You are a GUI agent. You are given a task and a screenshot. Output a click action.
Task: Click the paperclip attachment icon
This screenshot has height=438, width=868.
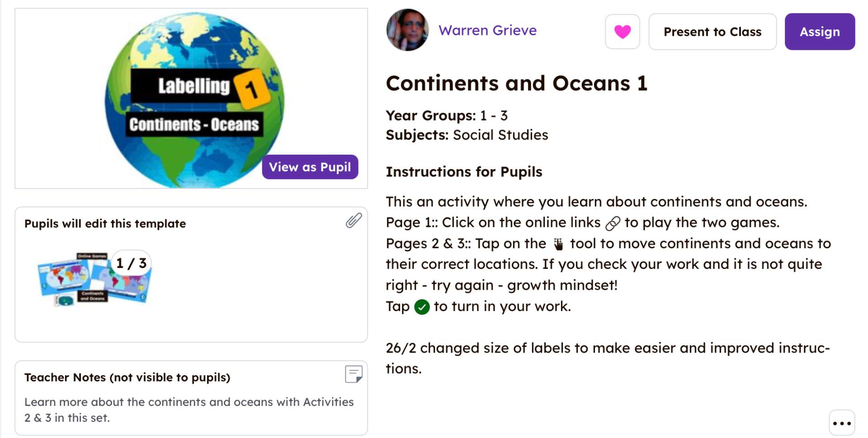354,221
